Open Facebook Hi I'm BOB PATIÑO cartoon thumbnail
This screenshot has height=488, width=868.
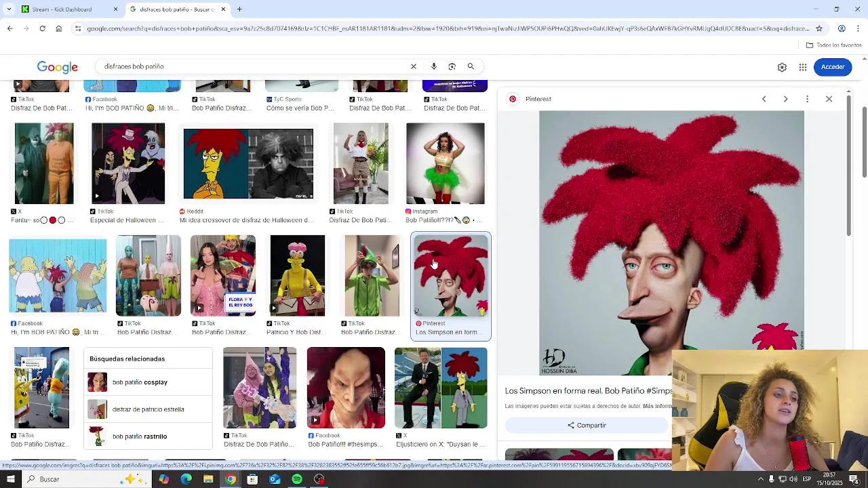click(x=58, y=275)
